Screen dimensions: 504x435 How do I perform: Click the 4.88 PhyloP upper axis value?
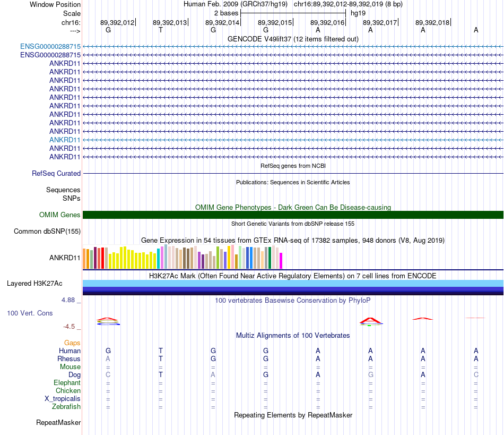[68, 300]
